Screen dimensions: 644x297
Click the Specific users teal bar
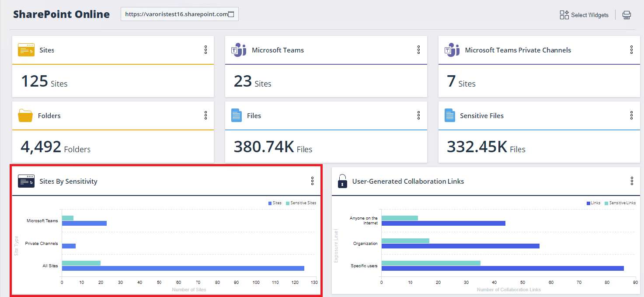click(x=431, y=263)
